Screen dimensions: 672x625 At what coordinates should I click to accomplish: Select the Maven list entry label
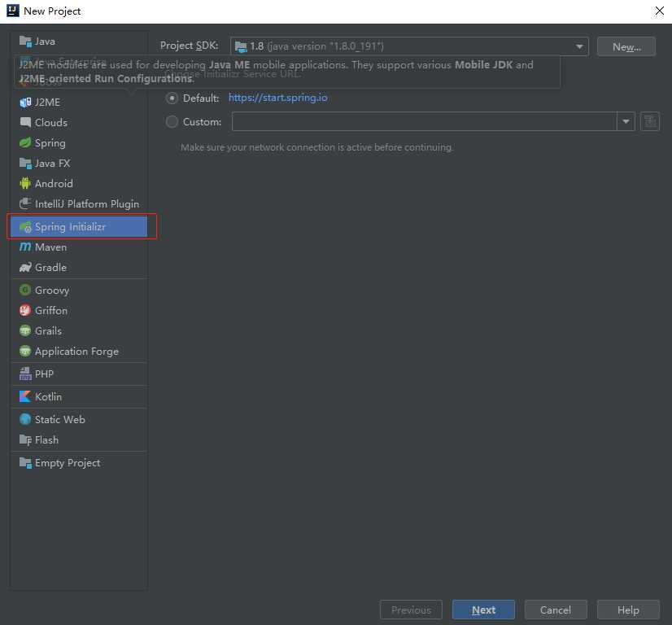(x=51, y=247)
